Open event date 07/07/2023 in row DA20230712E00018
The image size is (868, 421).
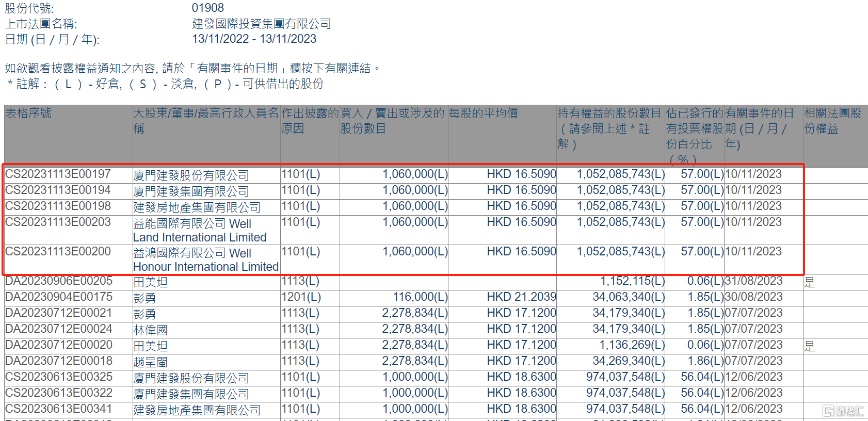click(754, 361)
